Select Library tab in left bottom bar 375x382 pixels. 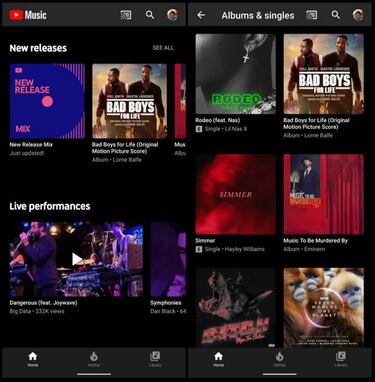click(155, 359)
